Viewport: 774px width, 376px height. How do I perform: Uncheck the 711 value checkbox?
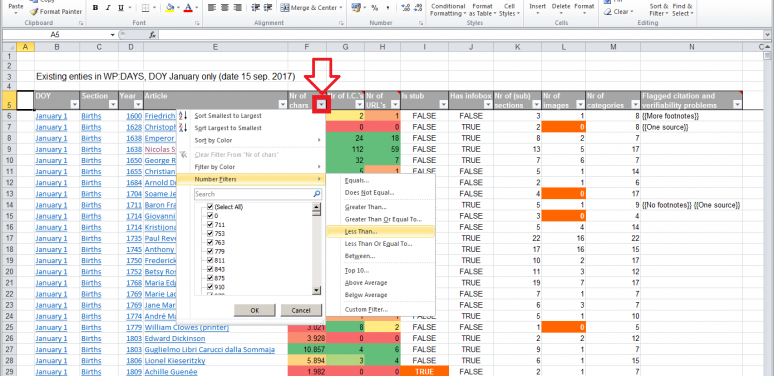point(211,225)
